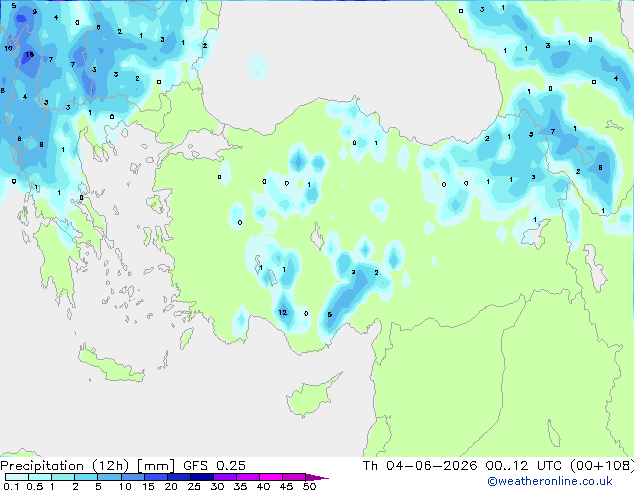Open the weatheronline.co.uk copyright link
The height and width of the screenshot is (490, 634).
(550, 481)
